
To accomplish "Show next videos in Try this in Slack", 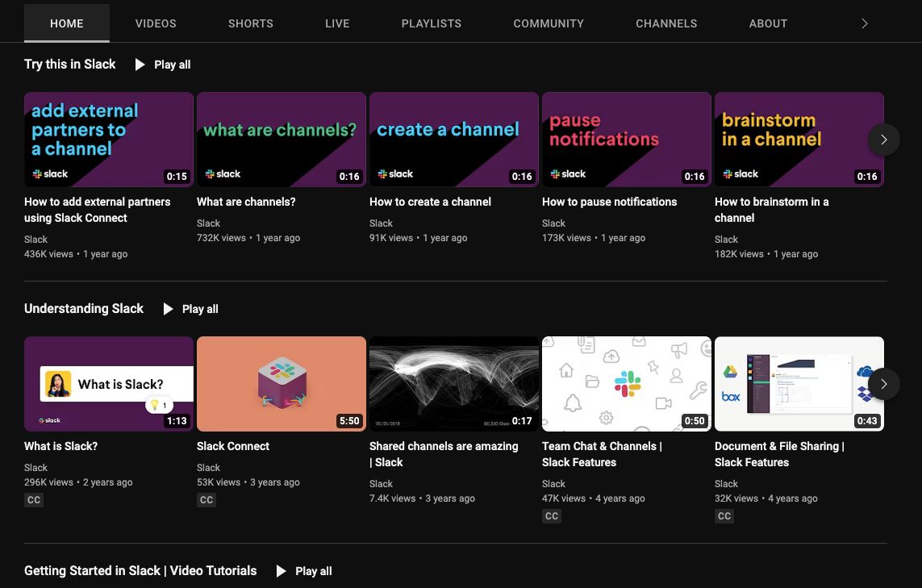I will (883, 140).
